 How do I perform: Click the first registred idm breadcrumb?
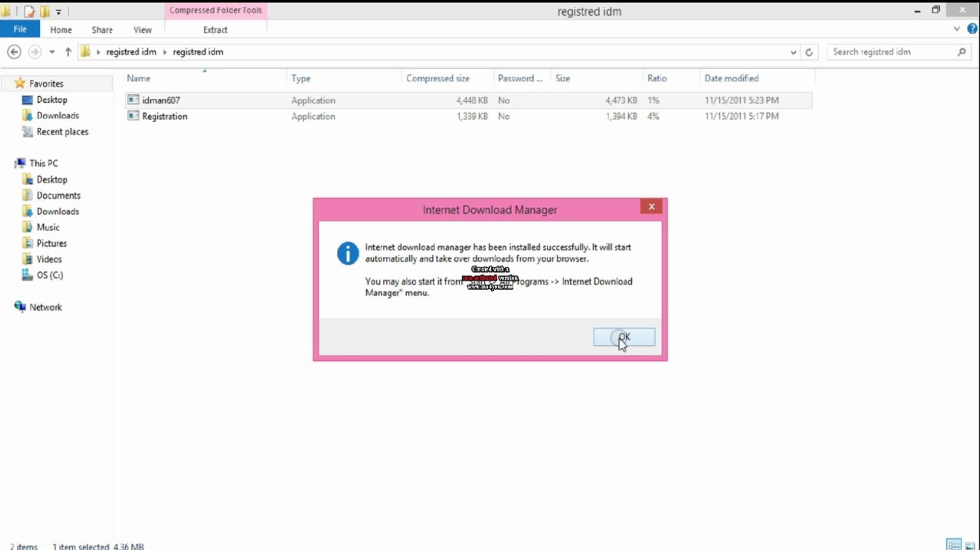pos(131,52)
